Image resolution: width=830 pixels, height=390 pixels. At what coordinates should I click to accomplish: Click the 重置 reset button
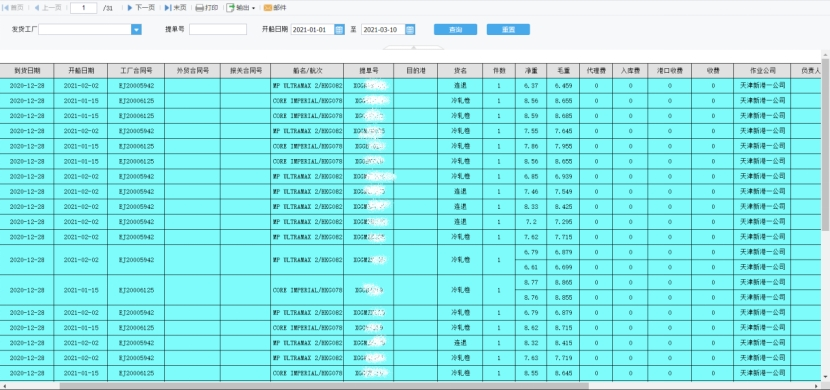508,30
